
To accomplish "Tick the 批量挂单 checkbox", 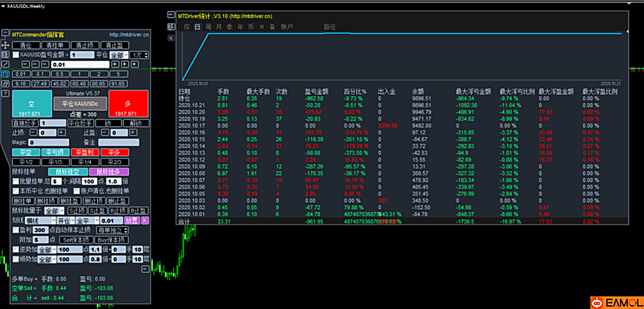I will (x=16, y=182).
